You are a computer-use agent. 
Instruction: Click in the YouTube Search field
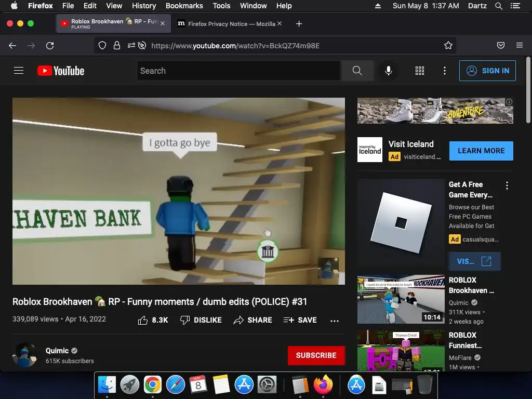239,71
